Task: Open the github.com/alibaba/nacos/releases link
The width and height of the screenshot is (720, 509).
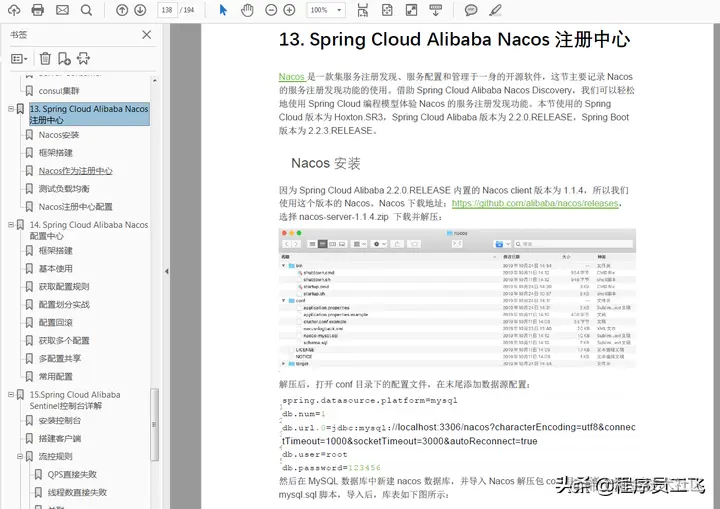Action: [x=535, y=203]
